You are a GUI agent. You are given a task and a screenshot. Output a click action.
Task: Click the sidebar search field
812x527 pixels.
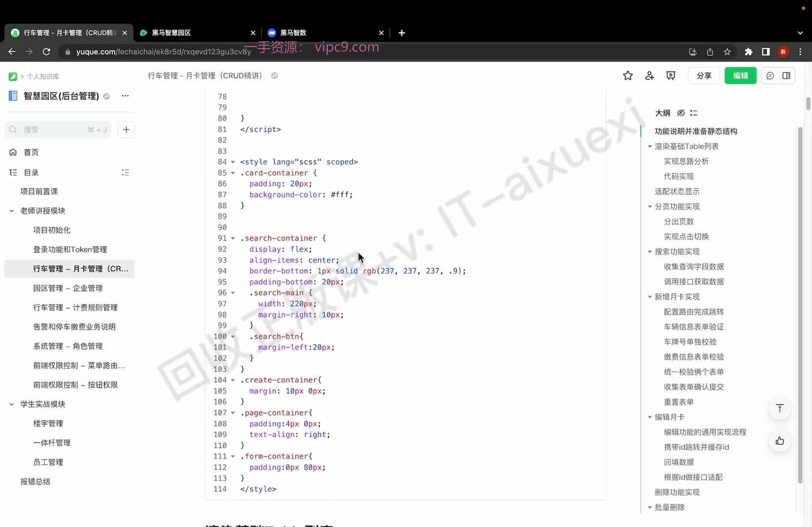[58, 129]
